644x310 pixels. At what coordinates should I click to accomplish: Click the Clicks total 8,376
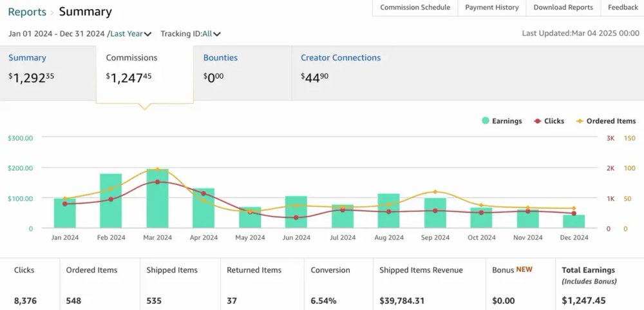[x=25, y=301]
